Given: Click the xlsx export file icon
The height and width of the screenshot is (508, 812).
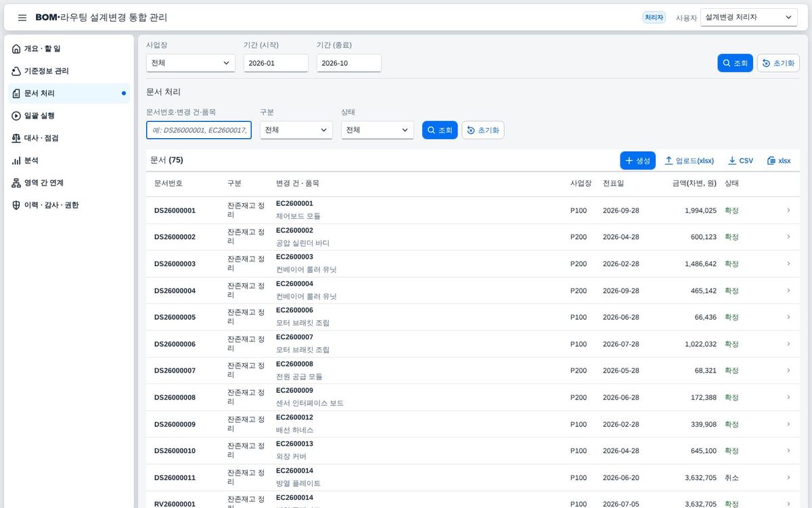Looking at the screenshot, I should point(771,161).
